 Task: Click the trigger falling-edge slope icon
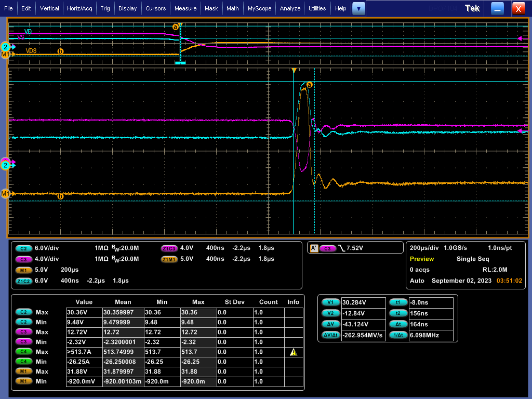point(341,248)
